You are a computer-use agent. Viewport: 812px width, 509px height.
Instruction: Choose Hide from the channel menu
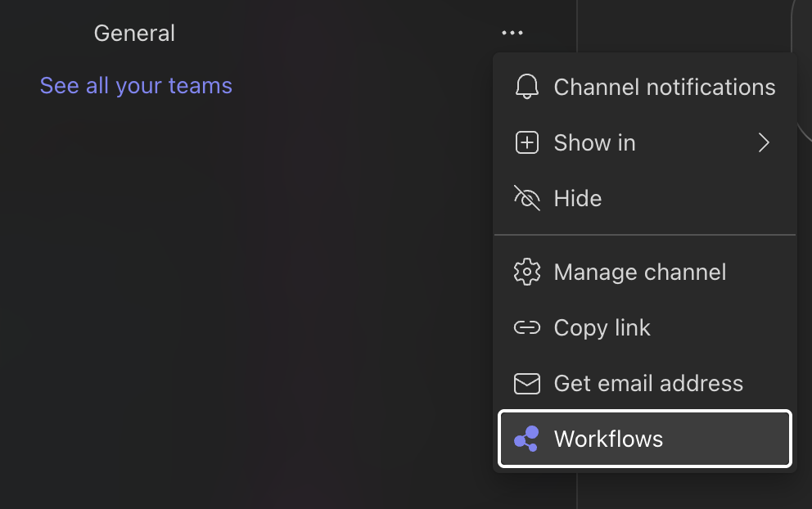(x=577, y=198)
